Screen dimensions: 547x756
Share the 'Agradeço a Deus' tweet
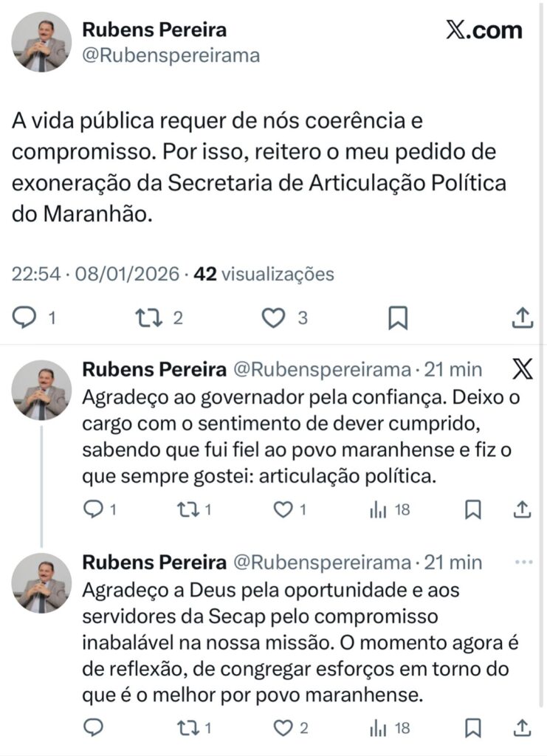point(523,728)
